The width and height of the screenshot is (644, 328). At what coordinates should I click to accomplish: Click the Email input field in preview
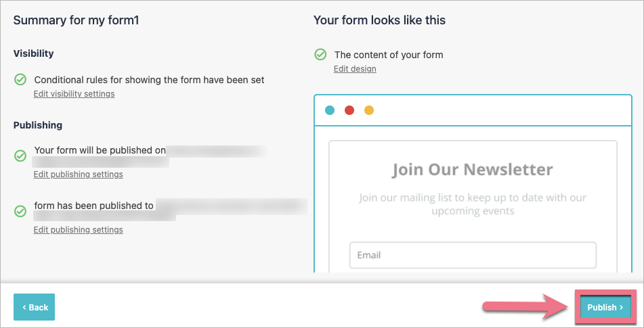(x=472, y=255)
